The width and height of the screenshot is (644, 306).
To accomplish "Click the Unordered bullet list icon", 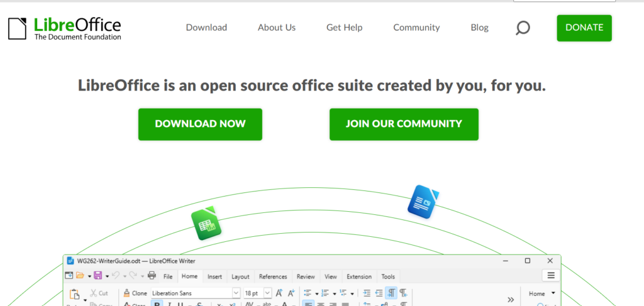I will click(x=307, y=293).
